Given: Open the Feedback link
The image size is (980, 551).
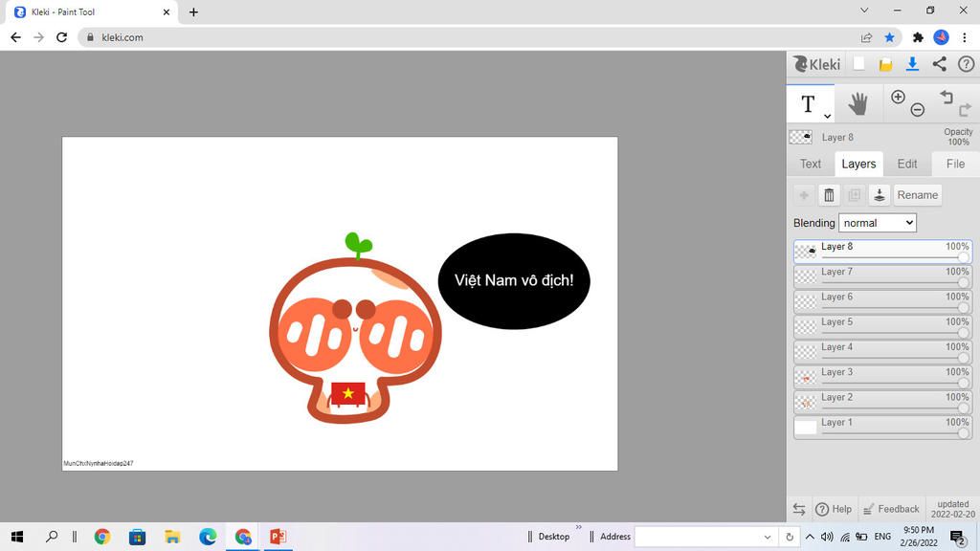Looking at the screenshot, I should tap(891, 509).
